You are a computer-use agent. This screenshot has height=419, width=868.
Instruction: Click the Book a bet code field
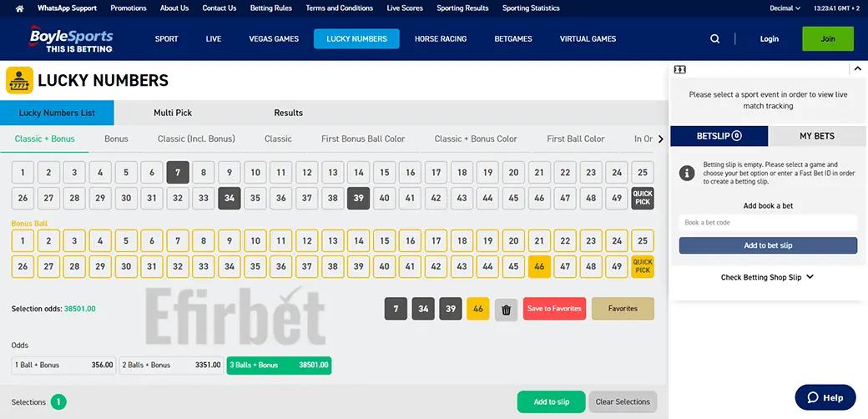(x=769, y=223)
